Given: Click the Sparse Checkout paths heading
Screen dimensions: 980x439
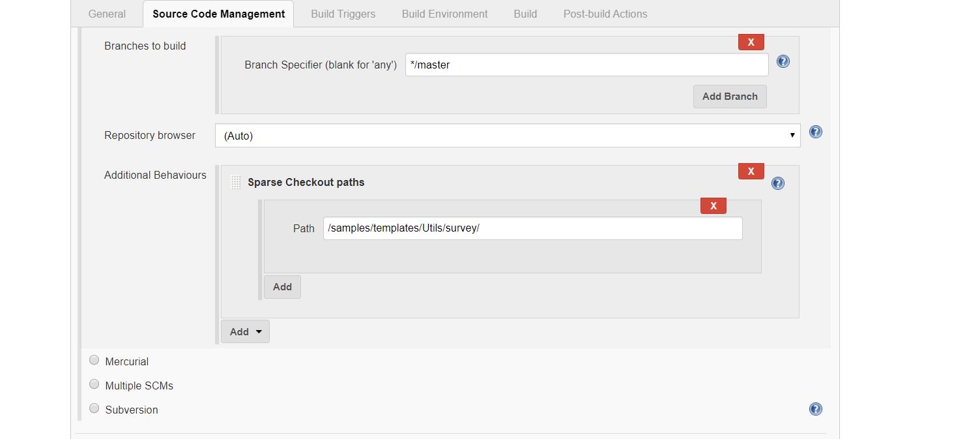Looking at the screenshot, I should 306,183.
